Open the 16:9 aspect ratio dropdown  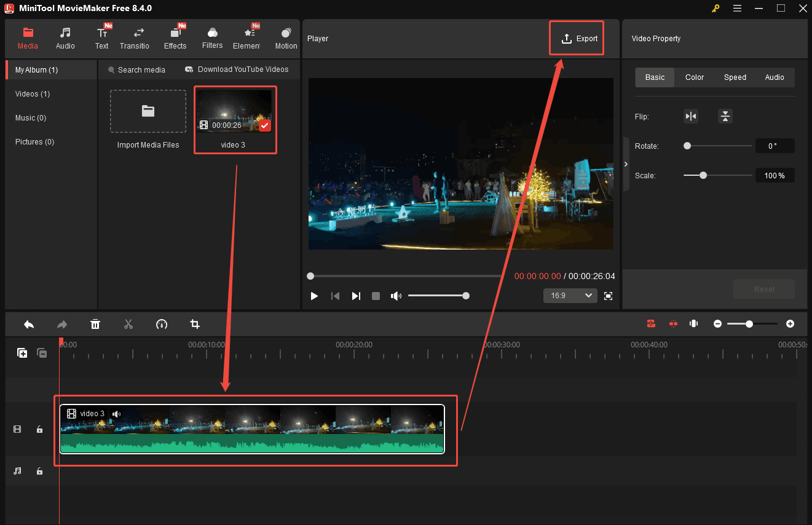[570, 296]
